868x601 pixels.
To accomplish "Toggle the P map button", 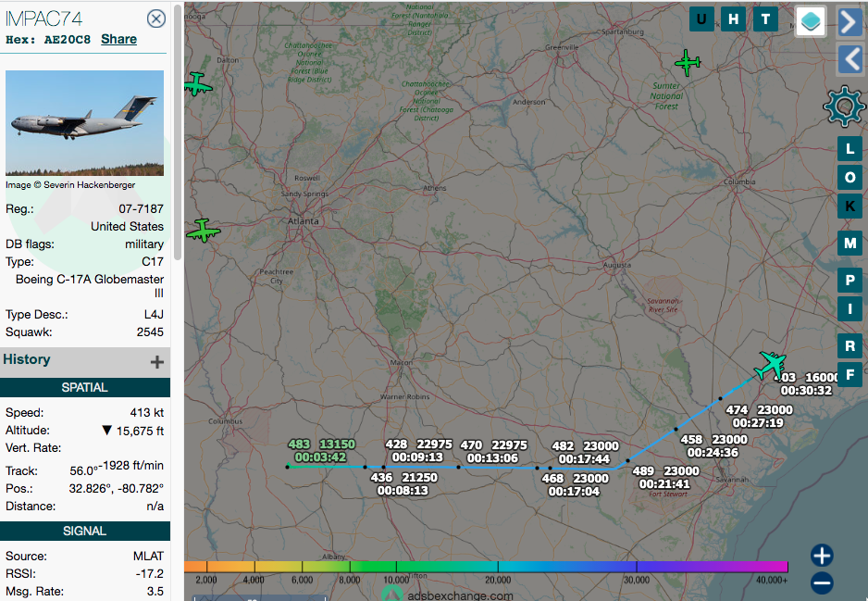I will pyautogui.click(x=849, y=281).
